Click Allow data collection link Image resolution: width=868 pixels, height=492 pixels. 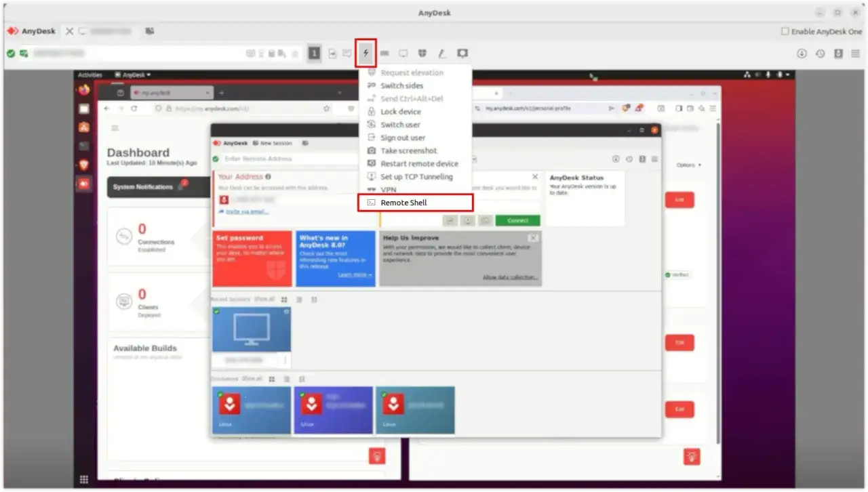(511, 277)
